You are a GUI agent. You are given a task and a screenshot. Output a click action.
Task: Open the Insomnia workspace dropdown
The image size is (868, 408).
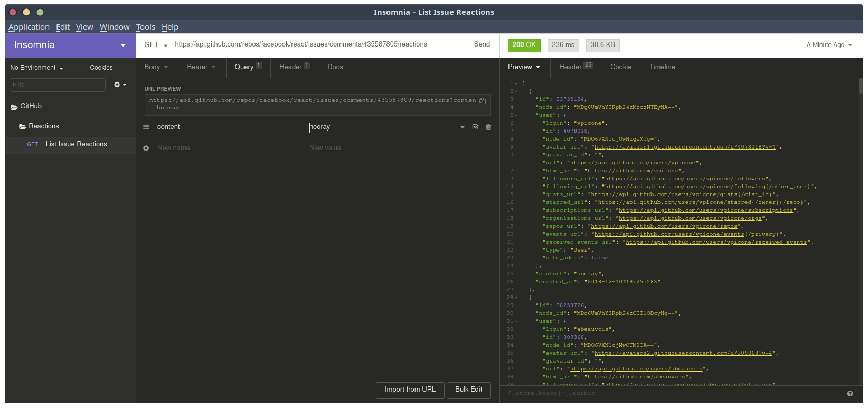point(71,45)
